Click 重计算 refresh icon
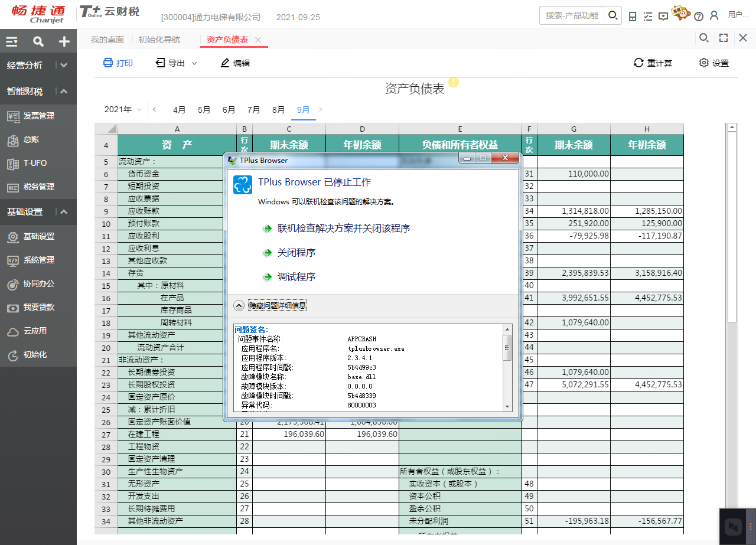Image resolution: width=756 pixels, height=545 pixels. [x=638, y=63]
